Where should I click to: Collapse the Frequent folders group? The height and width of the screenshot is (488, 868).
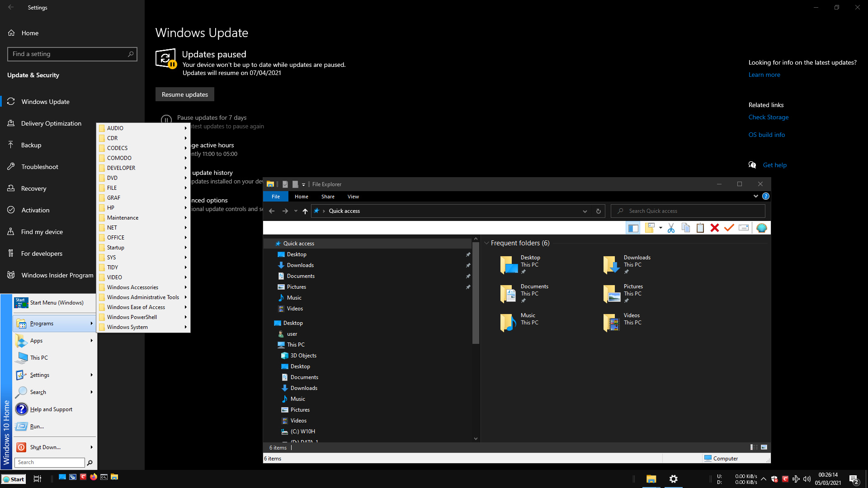coord(486,243)
